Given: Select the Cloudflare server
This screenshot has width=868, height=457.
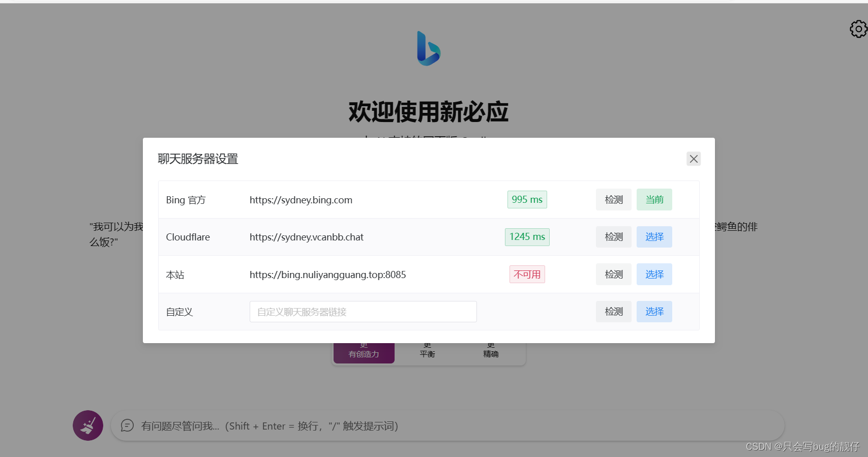Looking at the screenshot, I should [x=654, y=237].
